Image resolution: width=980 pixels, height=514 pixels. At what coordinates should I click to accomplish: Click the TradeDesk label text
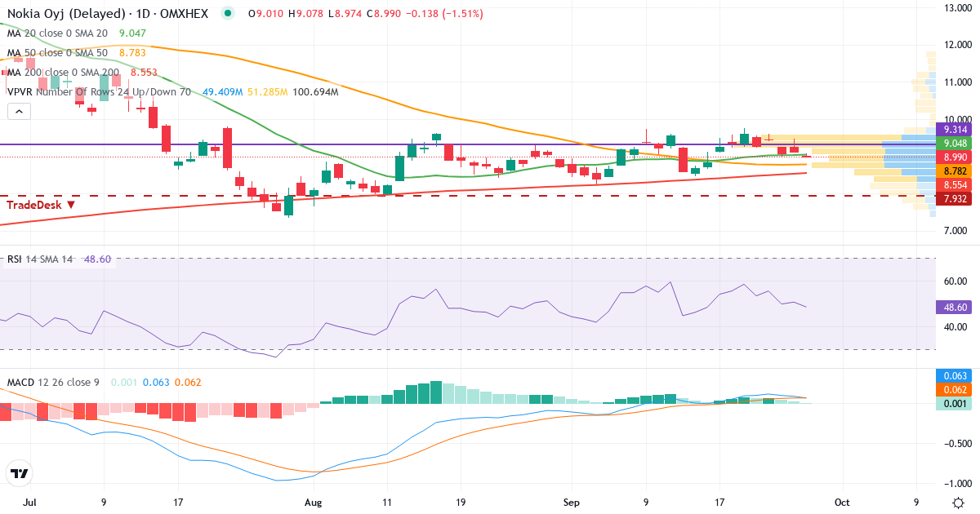click(34, 205)
